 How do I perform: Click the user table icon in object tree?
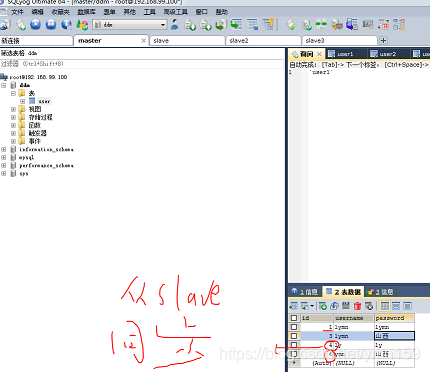[32, 101]
